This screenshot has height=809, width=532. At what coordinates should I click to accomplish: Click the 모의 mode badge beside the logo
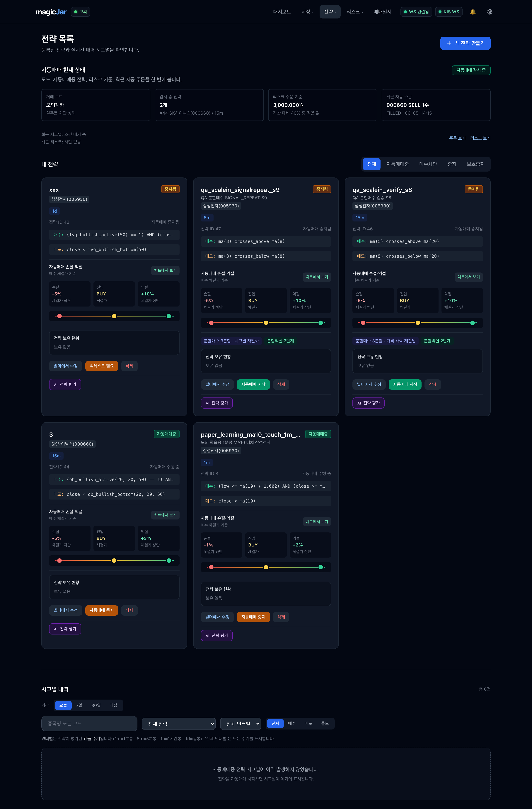[81, 12]
